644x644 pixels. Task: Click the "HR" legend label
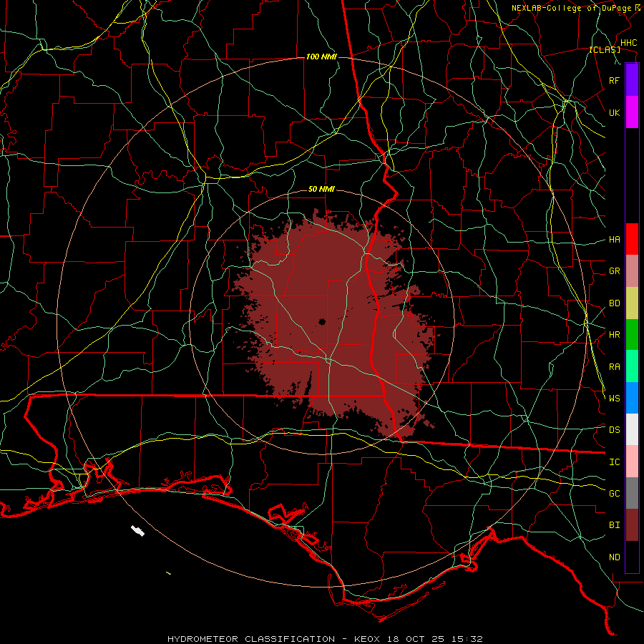click(x=615, y=335)
